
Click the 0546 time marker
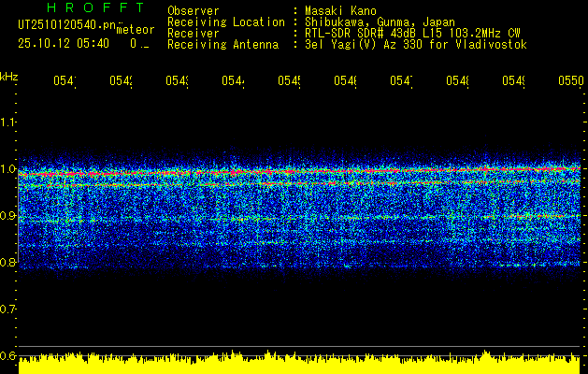[x=345, y=80]
